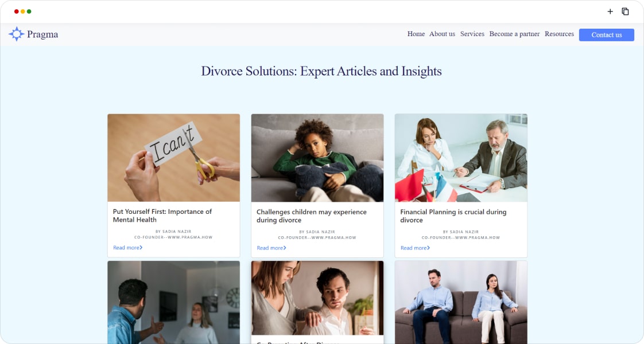The image size is (644, 344).
Task: Open the About us page
Action: tap(442, 34)
